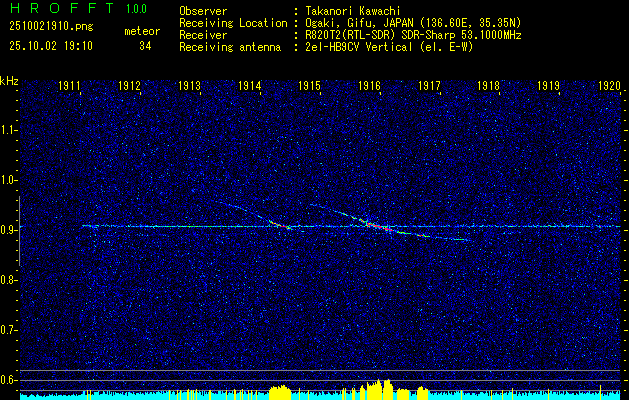This screenshot has width=629, height=400.
Task: Click the 'meteor' count label
Action: pyautogui.click(x=142, y=31)
